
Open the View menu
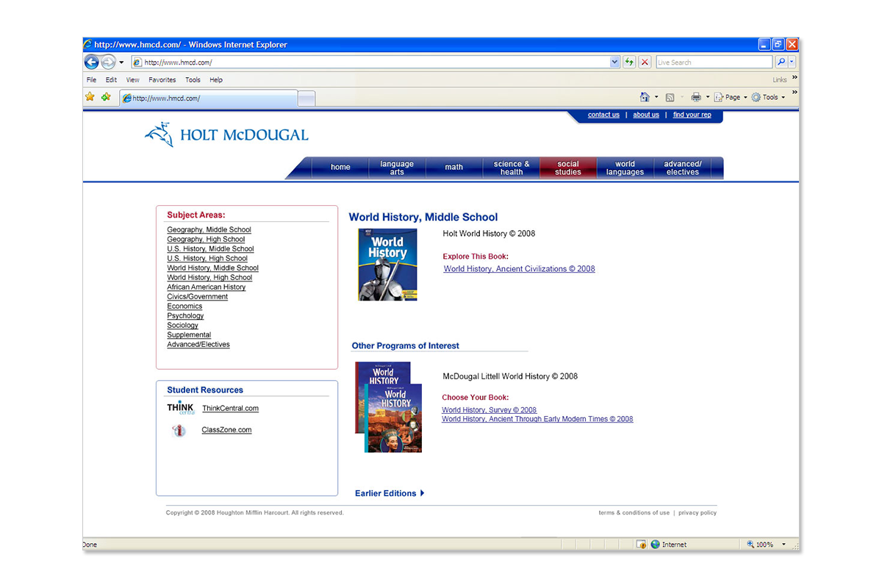click(133, 80)
